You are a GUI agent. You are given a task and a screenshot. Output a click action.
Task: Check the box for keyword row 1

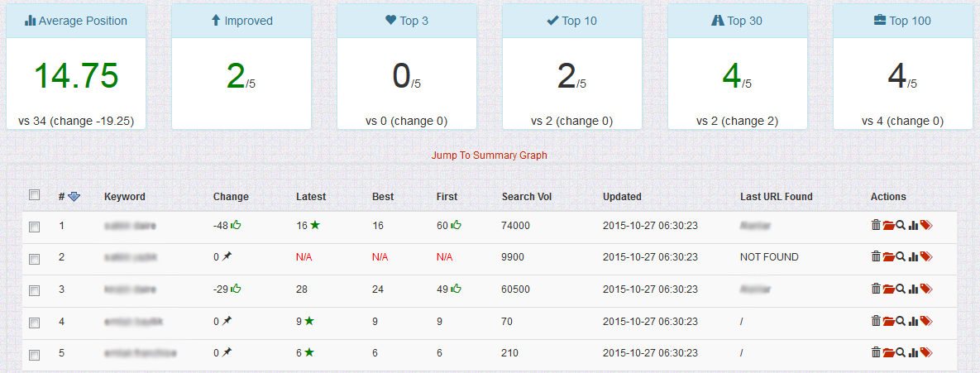click(x=35, y=227)
